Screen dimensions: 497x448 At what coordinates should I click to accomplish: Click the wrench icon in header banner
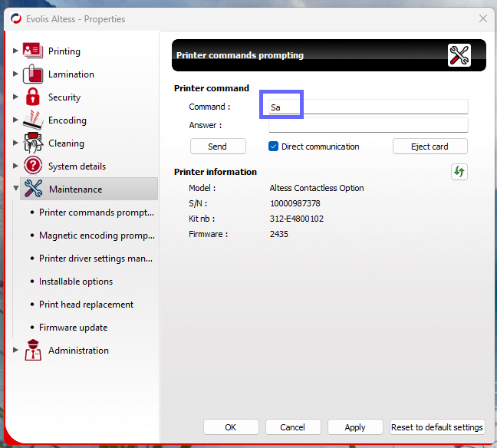[459, 55]
